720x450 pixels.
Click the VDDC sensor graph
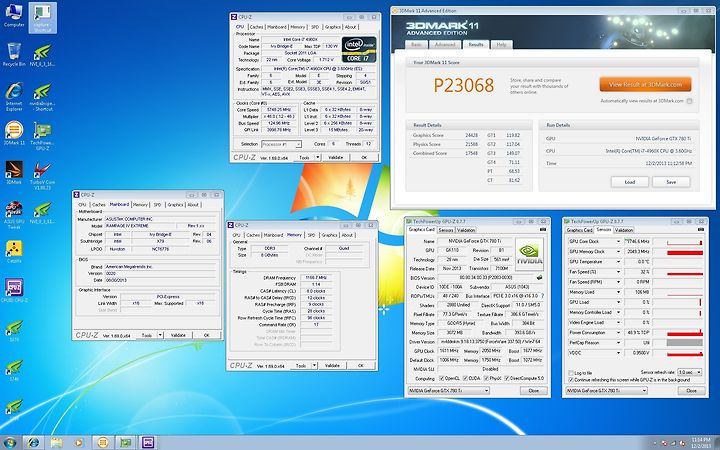pos(678,353)
